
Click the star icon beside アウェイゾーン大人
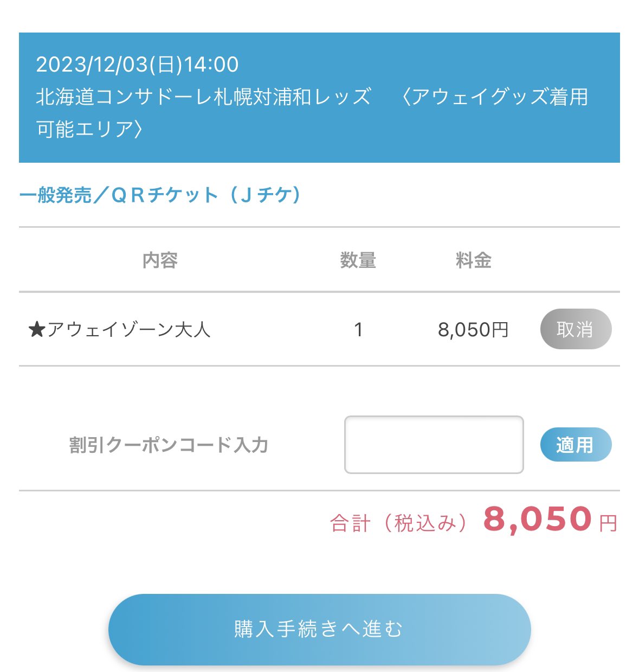click(37, 330)
